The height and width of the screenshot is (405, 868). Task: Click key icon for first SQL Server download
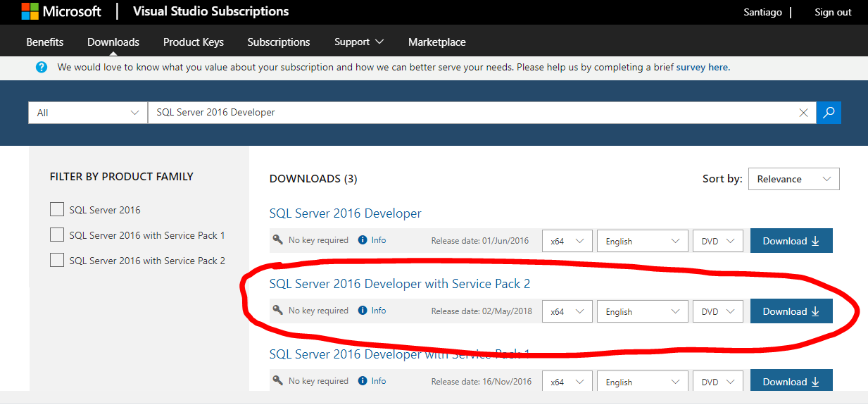click(278, 240)
